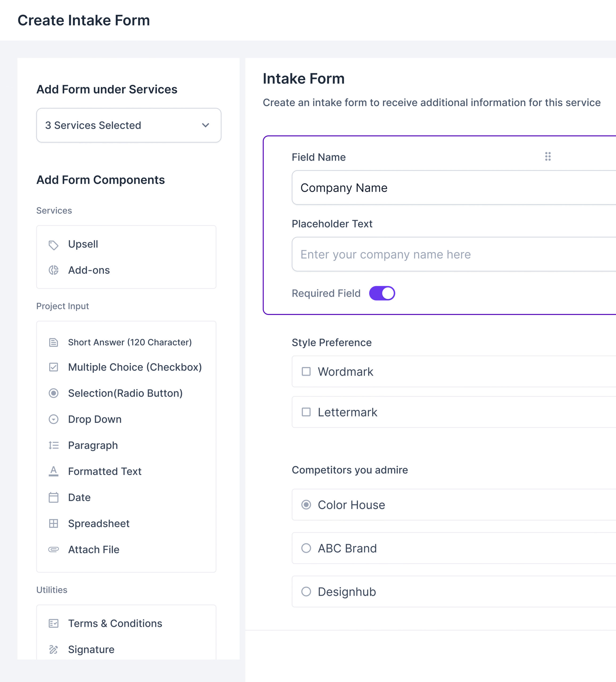Click the Date calendar icon
This screenshot has height=682, width=616.
coord(54,497)
